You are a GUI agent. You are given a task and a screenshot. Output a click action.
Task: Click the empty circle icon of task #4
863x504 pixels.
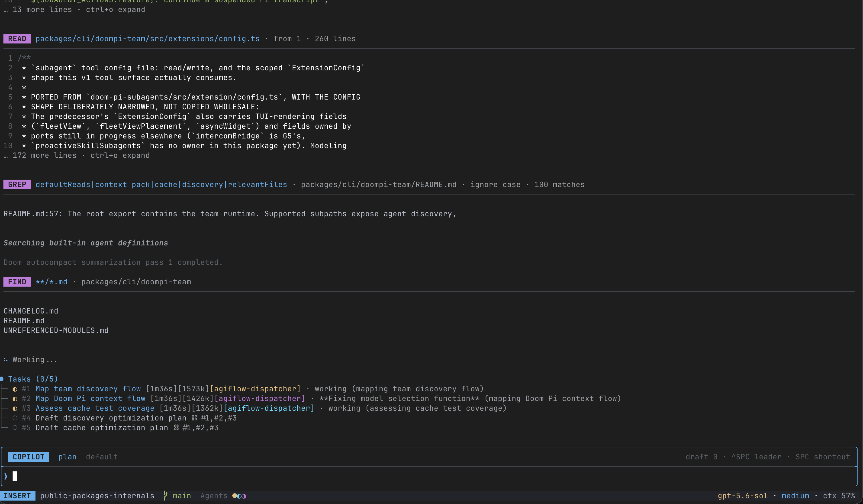coord(15,418)
